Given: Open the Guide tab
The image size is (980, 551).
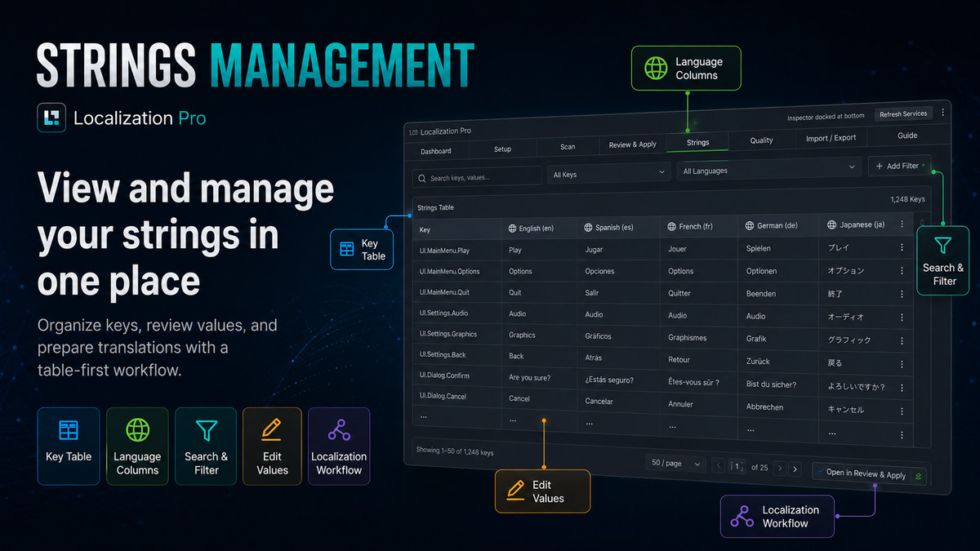Looking at the screenshot, I should (907, 136).
